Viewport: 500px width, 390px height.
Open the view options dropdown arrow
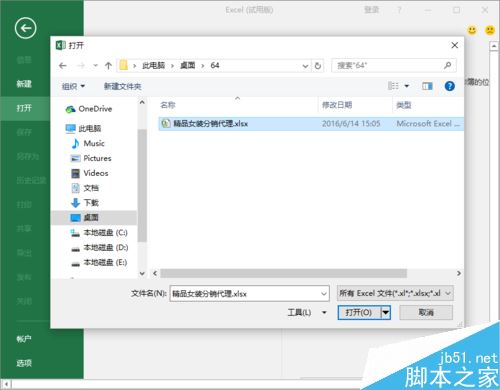(x=407, y=86)
